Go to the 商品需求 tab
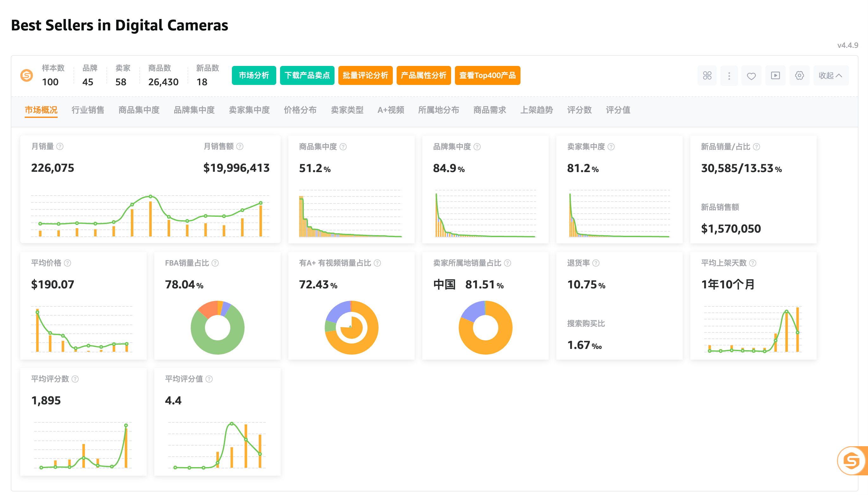 click(489, 110)
